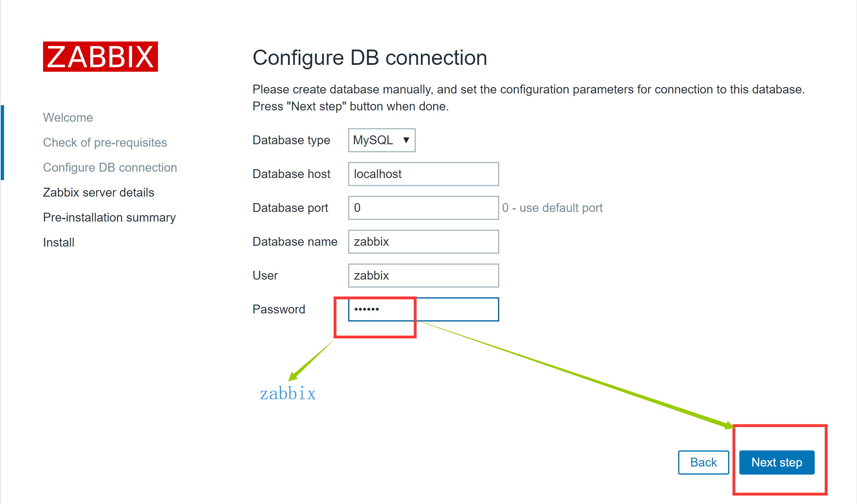The height and width of the screenshot is (504, 857).
Task: Click the Configure DB connection page heading
Action: (x=369, y=58)
